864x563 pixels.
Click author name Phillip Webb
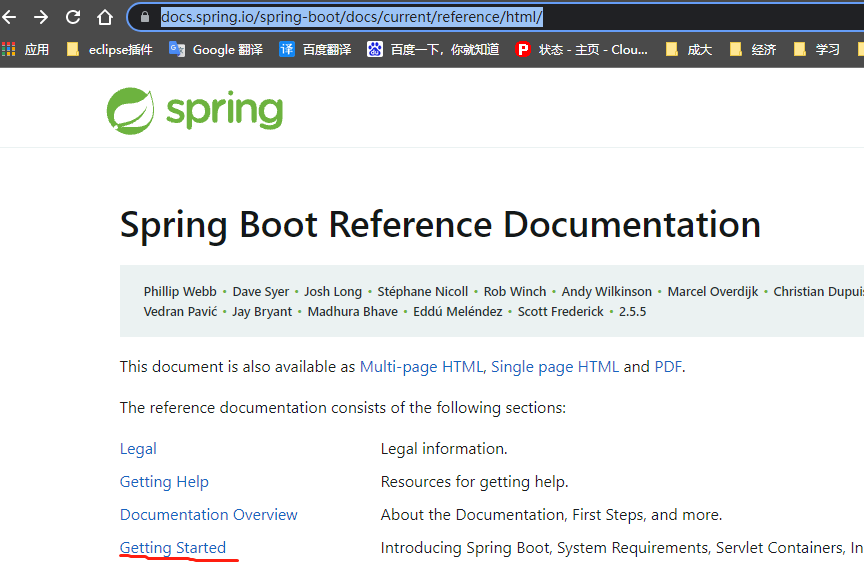180,291
